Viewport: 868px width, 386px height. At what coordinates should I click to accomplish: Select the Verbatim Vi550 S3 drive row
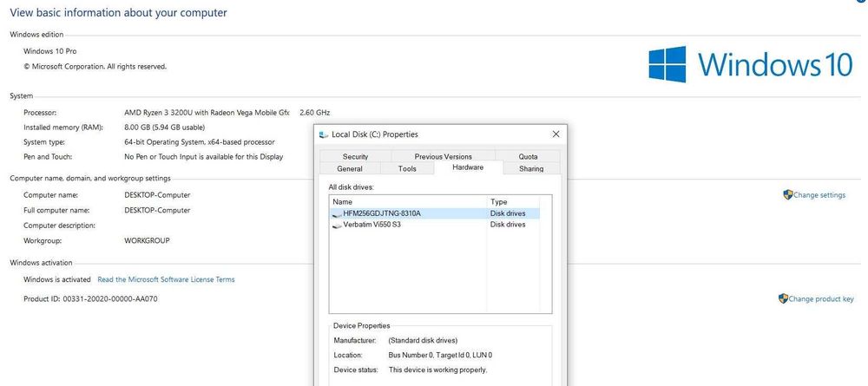(435, 225)
